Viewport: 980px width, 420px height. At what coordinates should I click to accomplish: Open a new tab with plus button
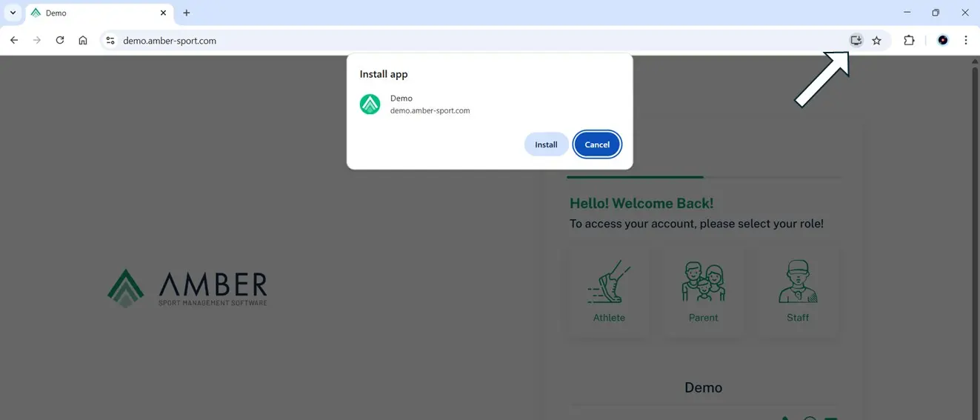tap(187, 13)
